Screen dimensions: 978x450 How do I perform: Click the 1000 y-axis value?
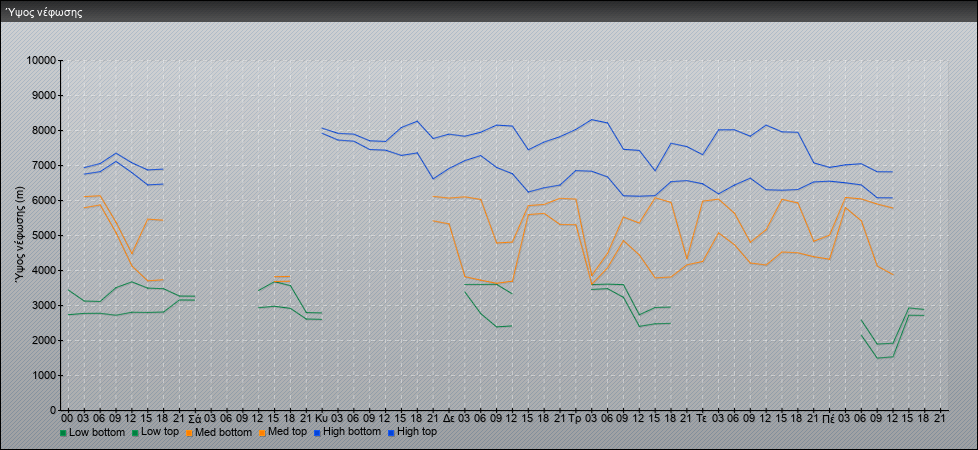(x=44, y=375)
